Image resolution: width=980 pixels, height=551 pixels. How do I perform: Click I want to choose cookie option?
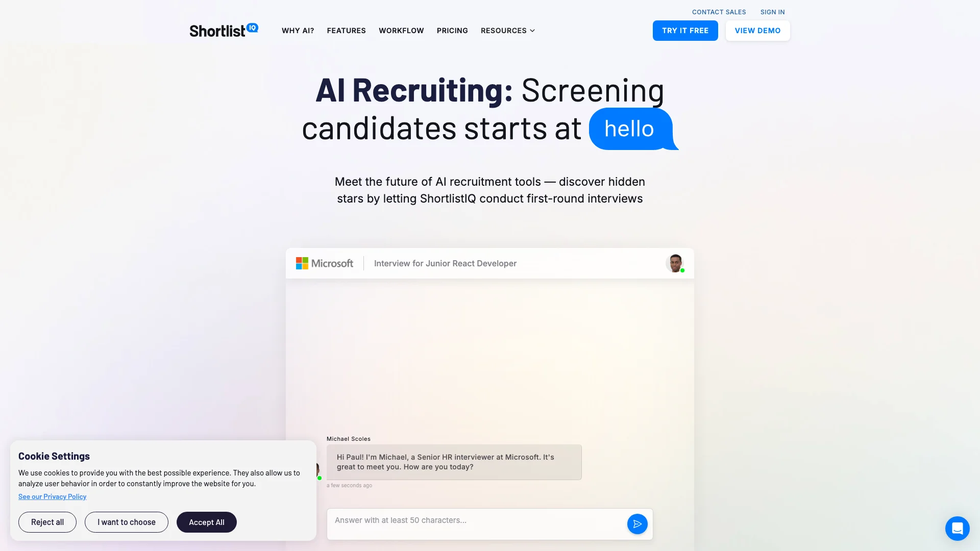126,522
